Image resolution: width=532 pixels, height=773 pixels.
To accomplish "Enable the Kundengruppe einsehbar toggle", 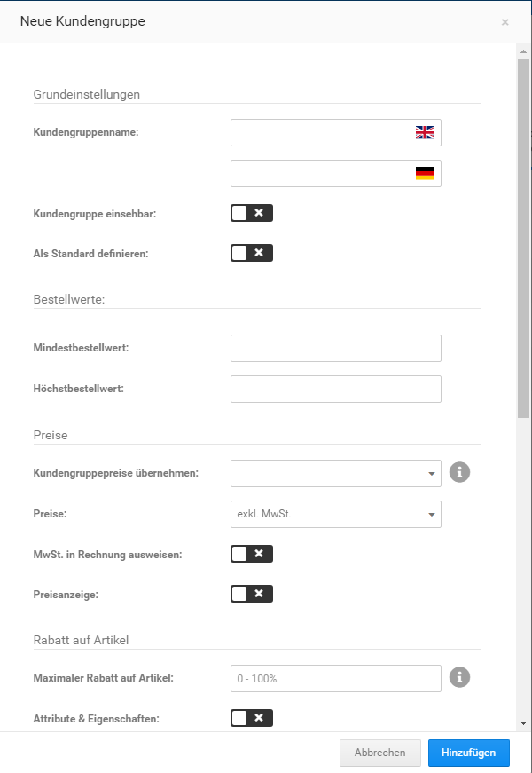I will 251,212.
